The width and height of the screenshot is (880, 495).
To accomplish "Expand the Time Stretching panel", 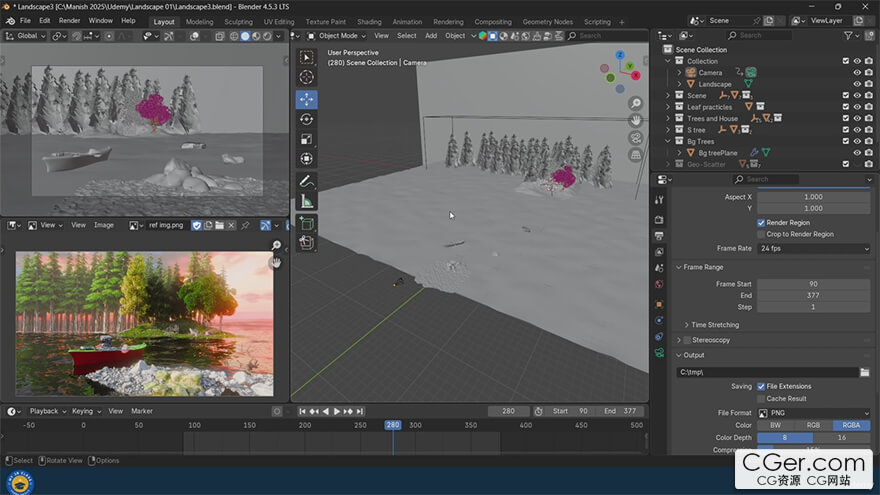I will pos(714,325).
